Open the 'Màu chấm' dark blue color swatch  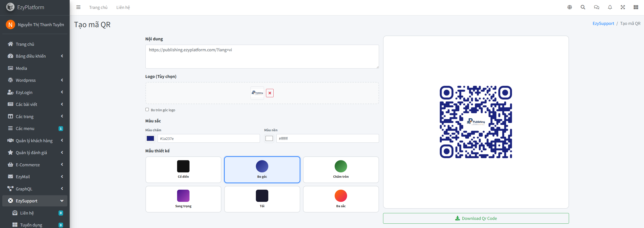(x=150, y=138)
